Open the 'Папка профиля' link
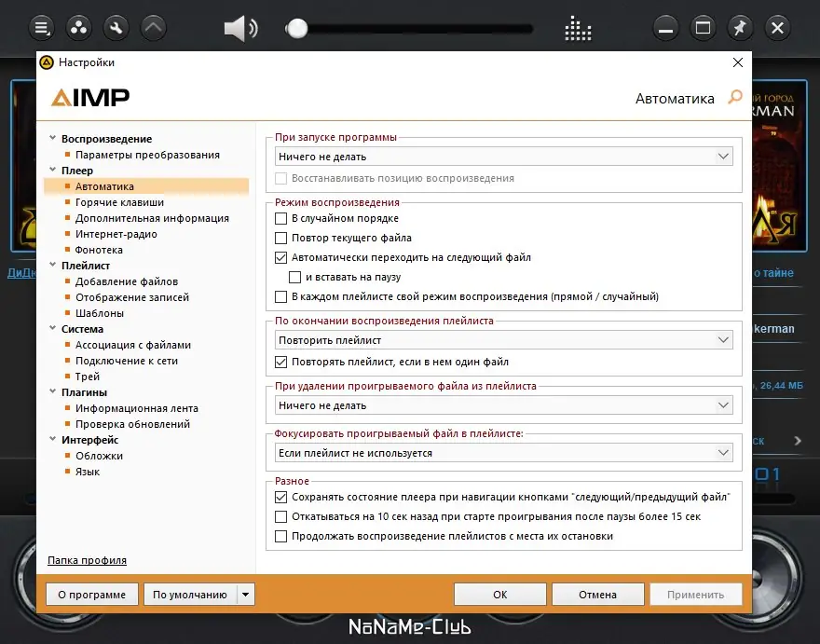This screenshot has height=644, width=820. point(89,560)
